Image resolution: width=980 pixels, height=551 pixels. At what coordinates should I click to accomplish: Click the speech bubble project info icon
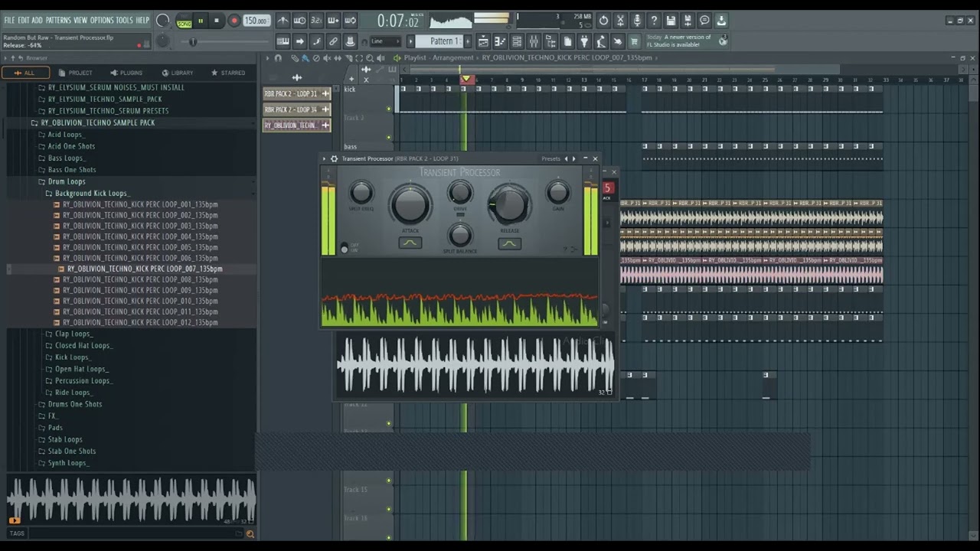pos(704,21)
